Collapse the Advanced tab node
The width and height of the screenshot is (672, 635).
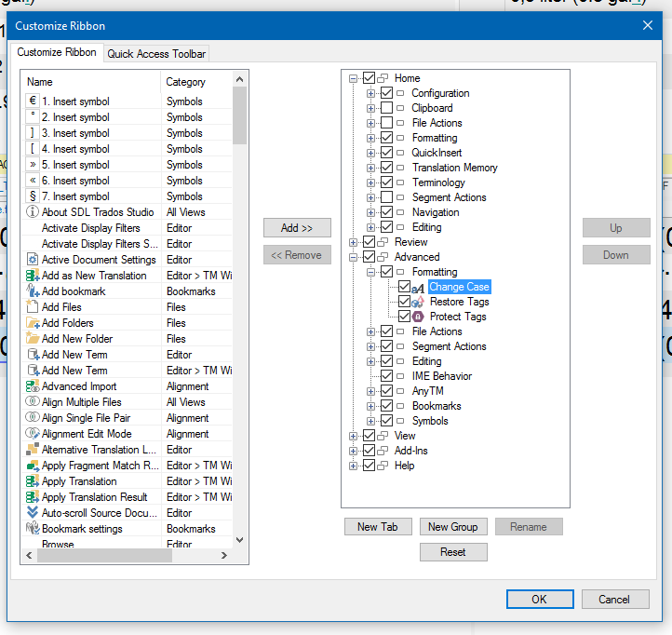(353, 257)
